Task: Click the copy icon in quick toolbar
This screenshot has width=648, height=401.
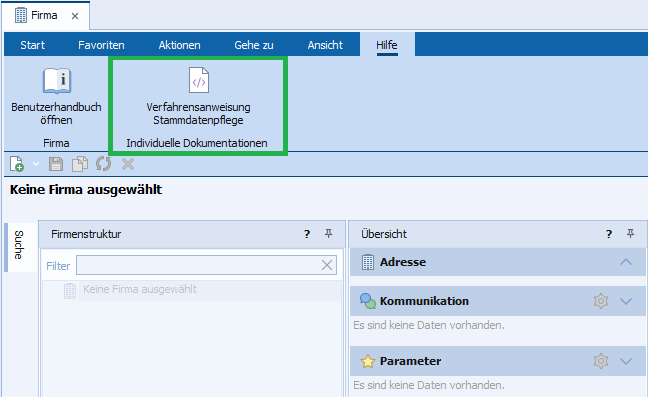Action: [x=80, y=164]
